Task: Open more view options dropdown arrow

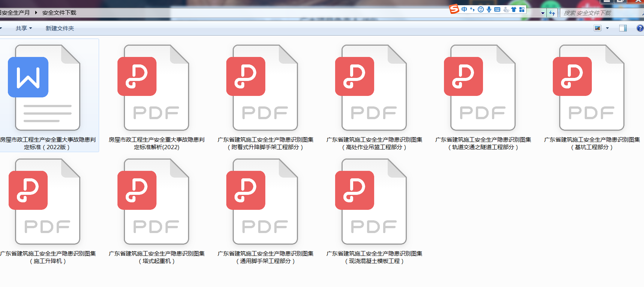Action: (607, 28)
